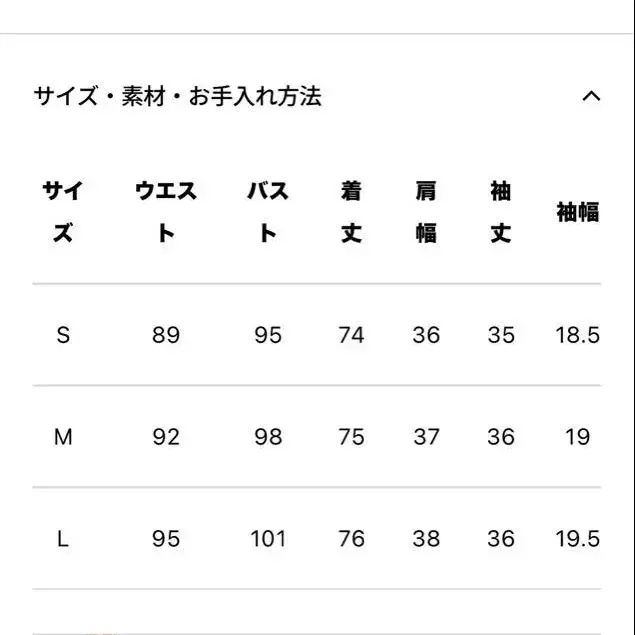Click the バスト column header
Viewport: 635px width, 635px height.
pos(268,212)
